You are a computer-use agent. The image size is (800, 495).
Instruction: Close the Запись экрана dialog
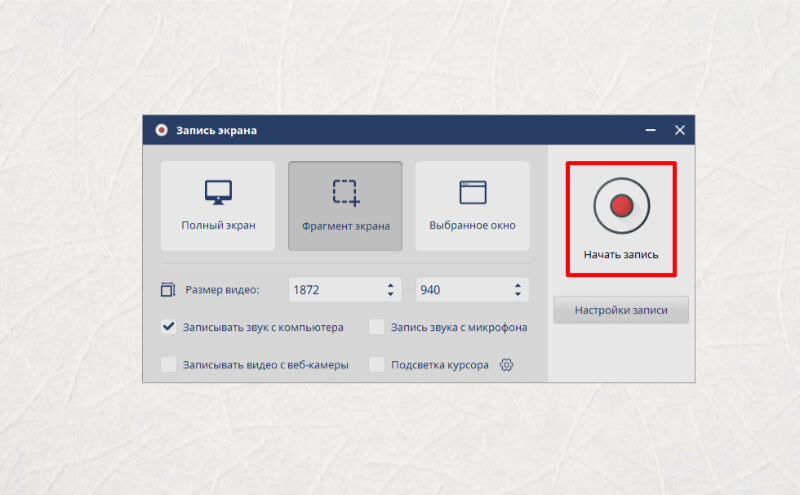680,130
